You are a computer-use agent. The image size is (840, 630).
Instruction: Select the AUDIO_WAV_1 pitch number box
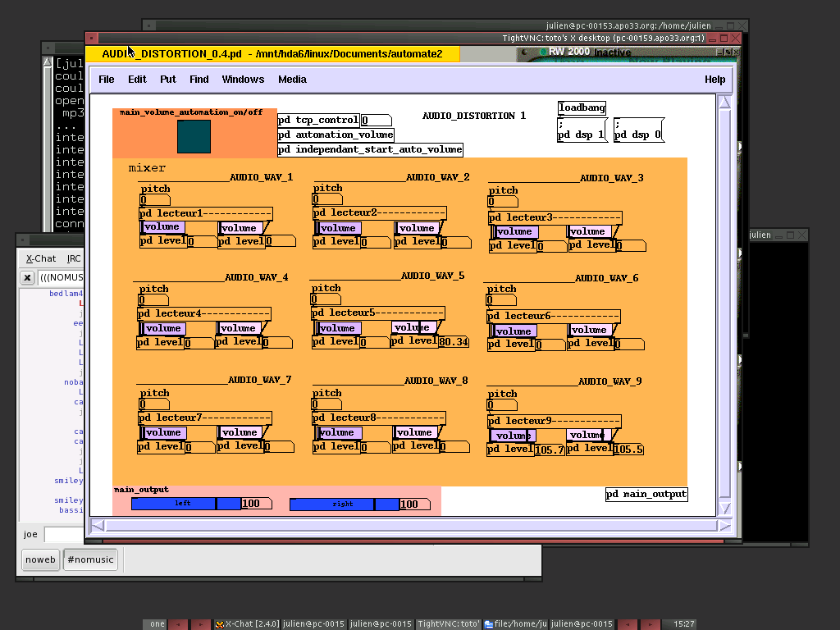click(x=154, y=200)
